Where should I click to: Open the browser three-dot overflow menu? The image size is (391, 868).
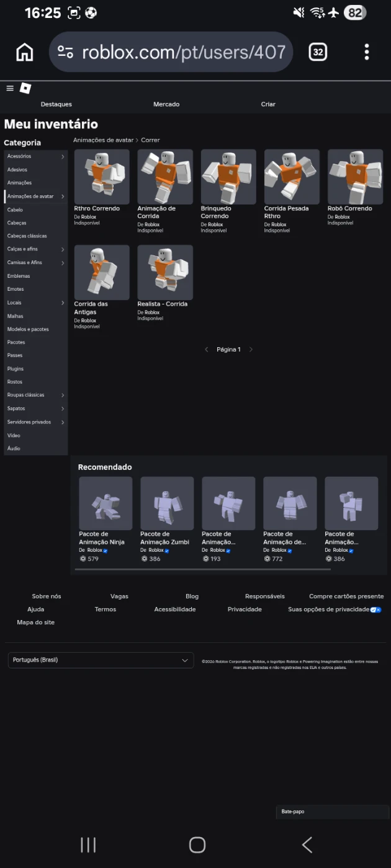pyautogui.click(x=367, y=53)
